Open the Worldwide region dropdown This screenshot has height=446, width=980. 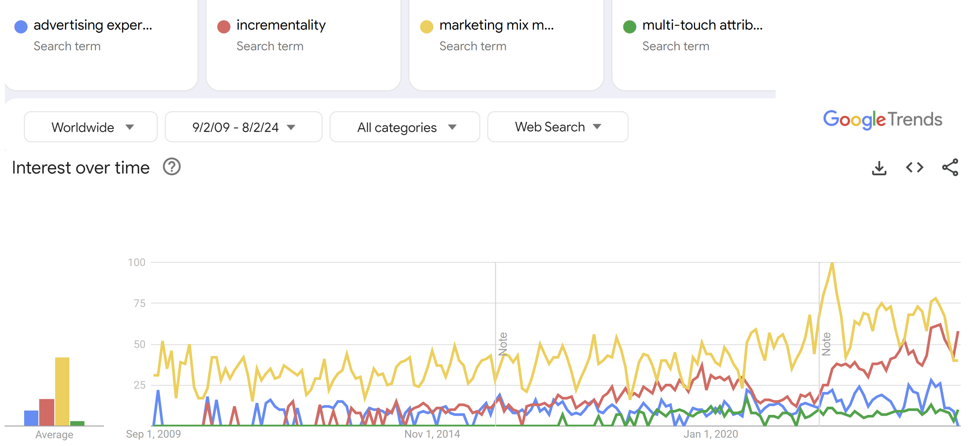tap(90, 127)
